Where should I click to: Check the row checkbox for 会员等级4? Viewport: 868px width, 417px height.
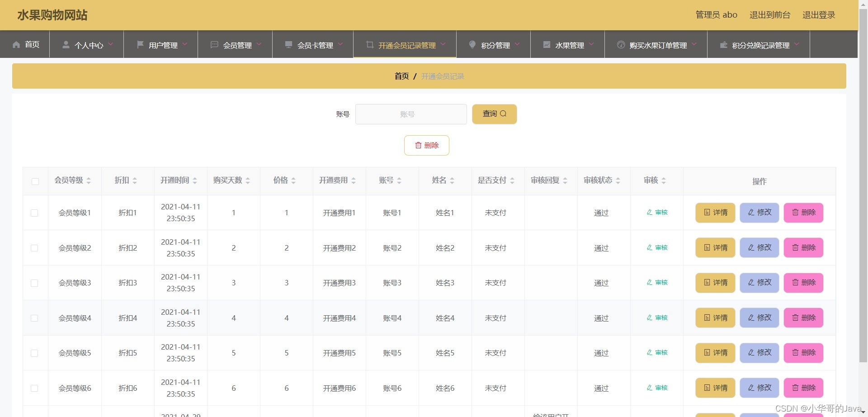point(34,318)
